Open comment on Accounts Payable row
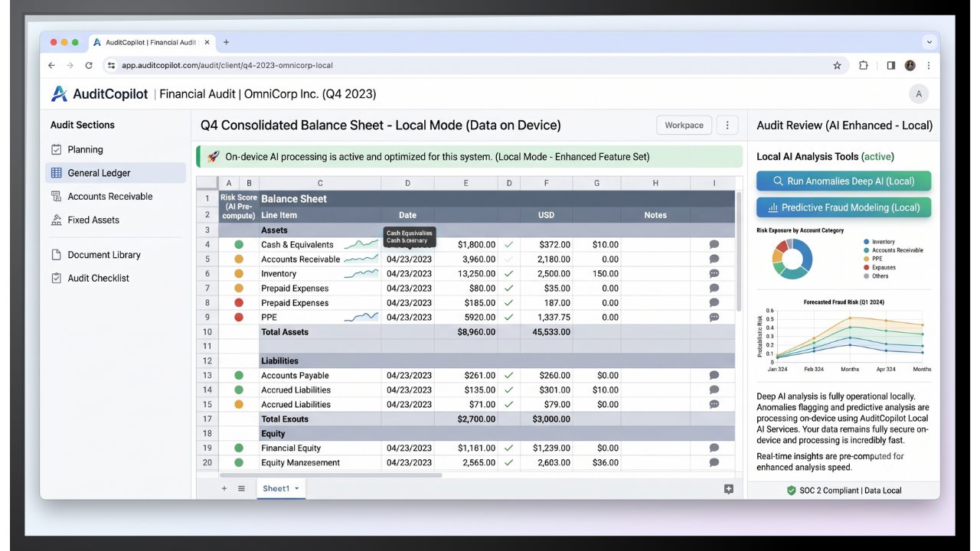This screenshot has width=980, height=551. [x=714, y=376]
